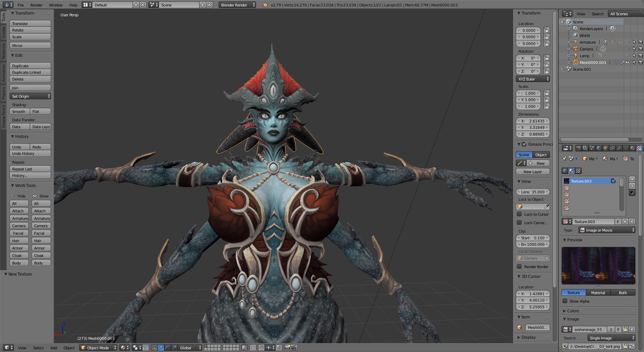Enable Lock to Cursor checkbox

pyautogui.click(x=519, y=214)
